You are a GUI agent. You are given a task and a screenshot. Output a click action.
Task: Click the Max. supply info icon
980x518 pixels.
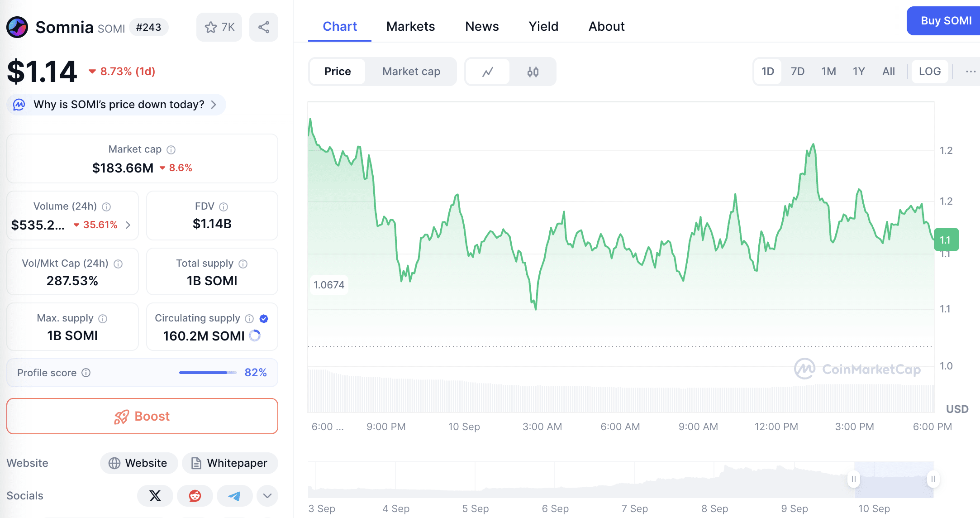click(103, 318)
